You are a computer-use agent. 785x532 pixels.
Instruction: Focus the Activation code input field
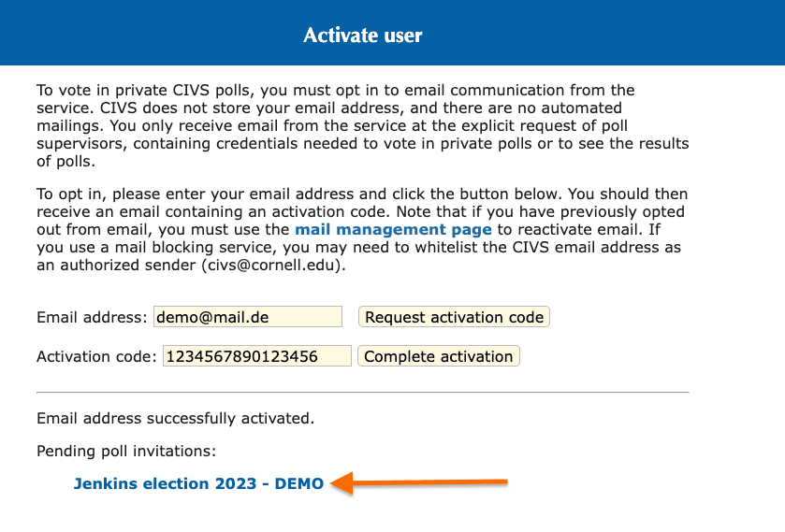(x=257, y=356)
